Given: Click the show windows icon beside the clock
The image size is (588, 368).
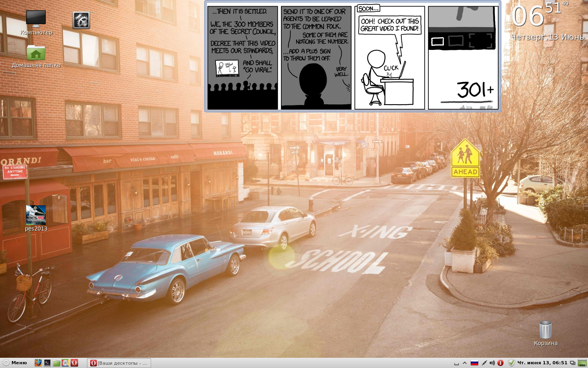Looking at the screenshot, I should tap(572, 363).
